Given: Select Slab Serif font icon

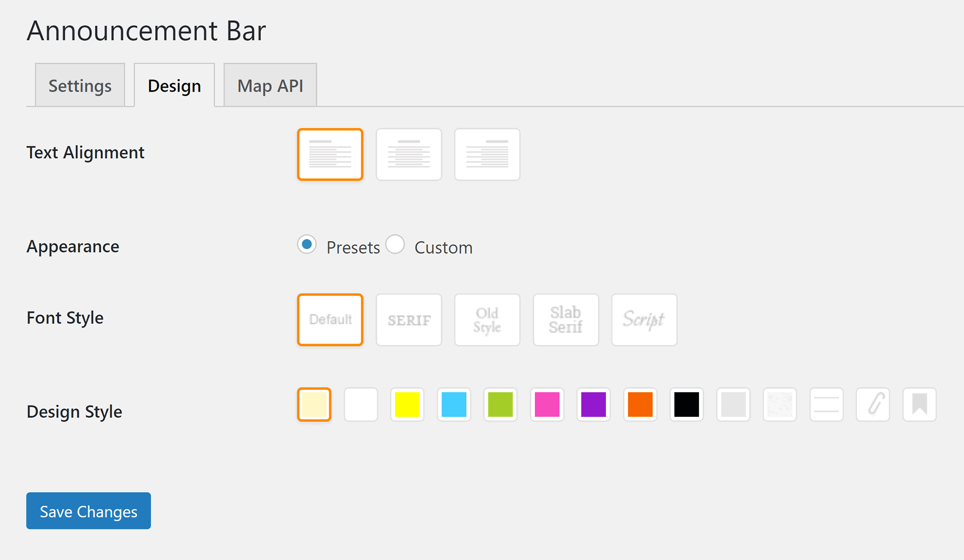Looking at the screenshot, I should 565,318.
